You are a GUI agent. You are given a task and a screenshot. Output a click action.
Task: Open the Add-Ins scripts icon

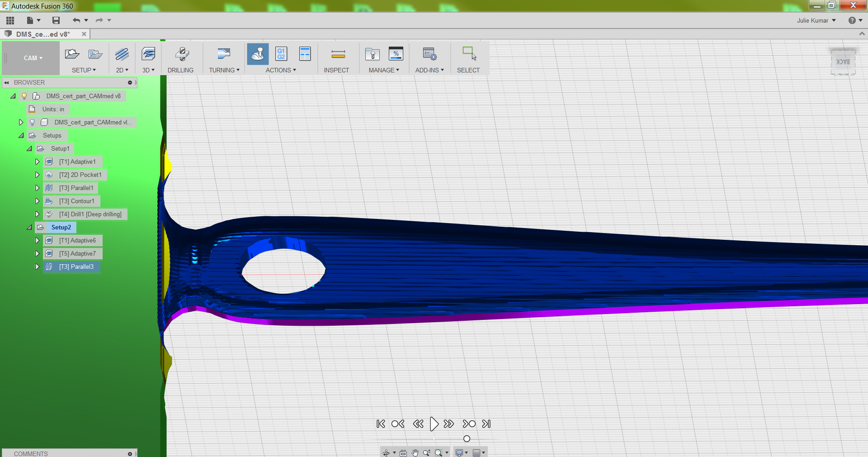[x=429, y=54]
